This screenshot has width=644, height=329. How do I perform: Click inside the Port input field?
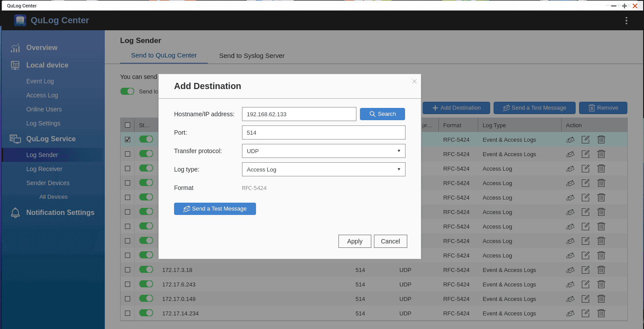(323, 132)
